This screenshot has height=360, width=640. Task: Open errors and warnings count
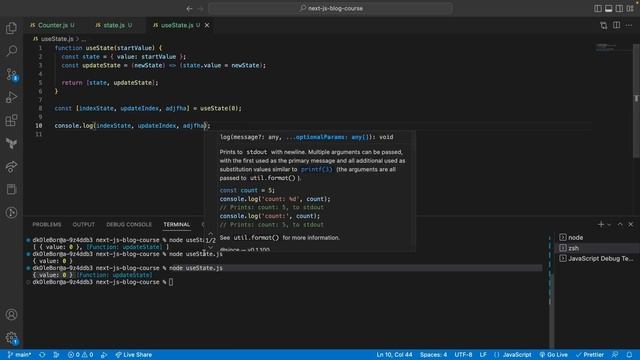click(x=80, y=355)
